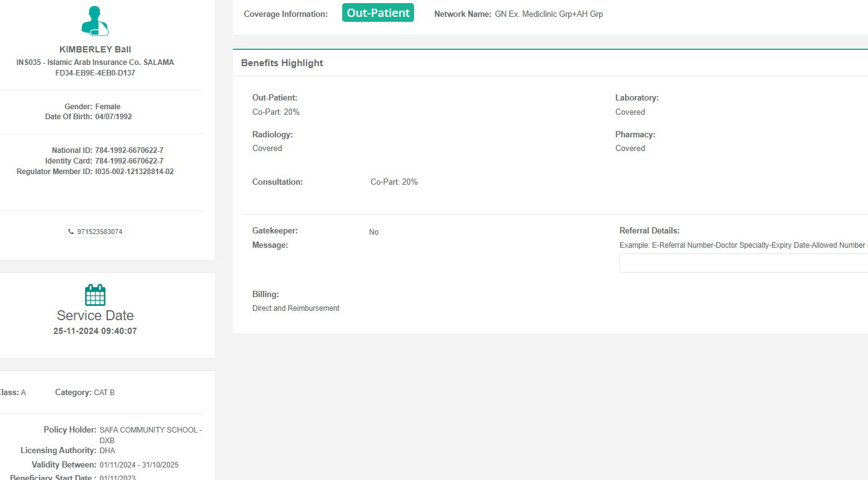The height and width of the screenshot is (480, 868).
Task: Click the Licensing Authority value DHA
Action: point(107,451)
